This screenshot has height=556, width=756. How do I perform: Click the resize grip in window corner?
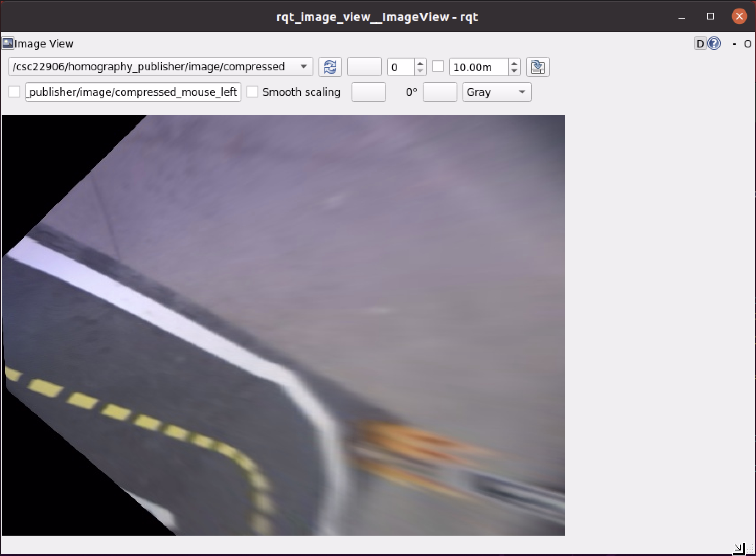[x=739, y=548]
